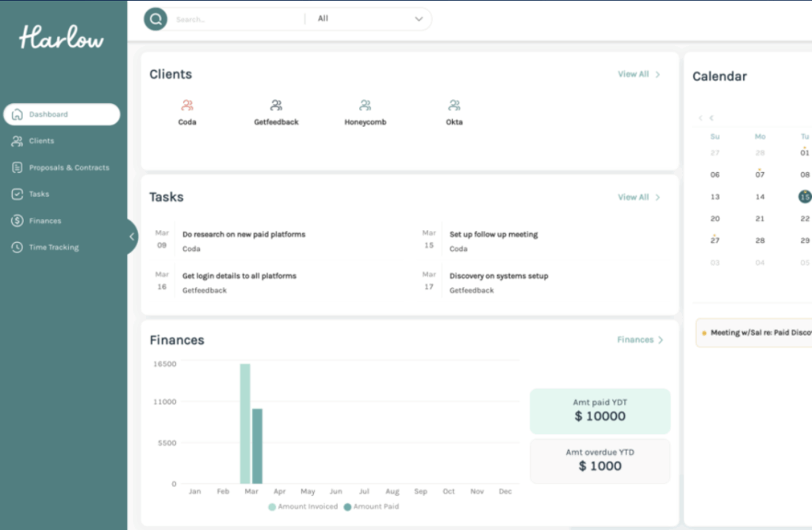Toggle the Amount Invoiced legend swatch
The width and height of the screenshot is (812, 530).
(272, 507)
